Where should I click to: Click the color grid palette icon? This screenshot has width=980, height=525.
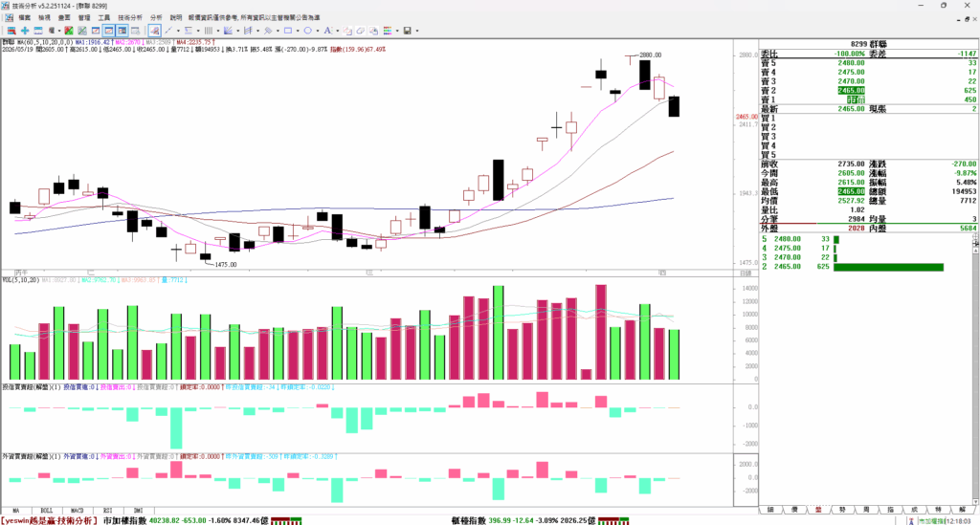pos(388,30)
